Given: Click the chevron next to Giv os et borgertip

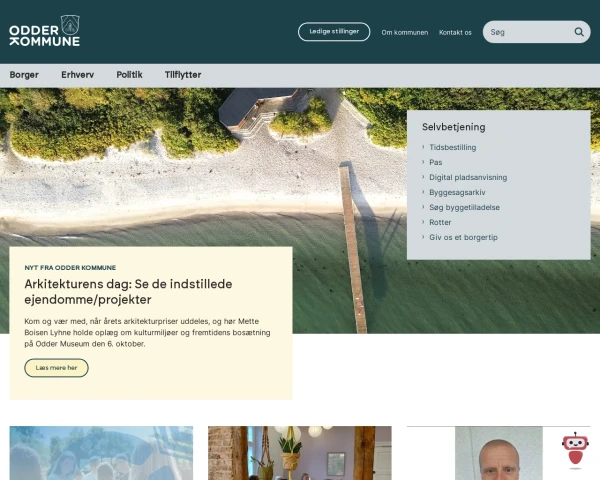Looking at the screenshot, I should coord(423,237).
